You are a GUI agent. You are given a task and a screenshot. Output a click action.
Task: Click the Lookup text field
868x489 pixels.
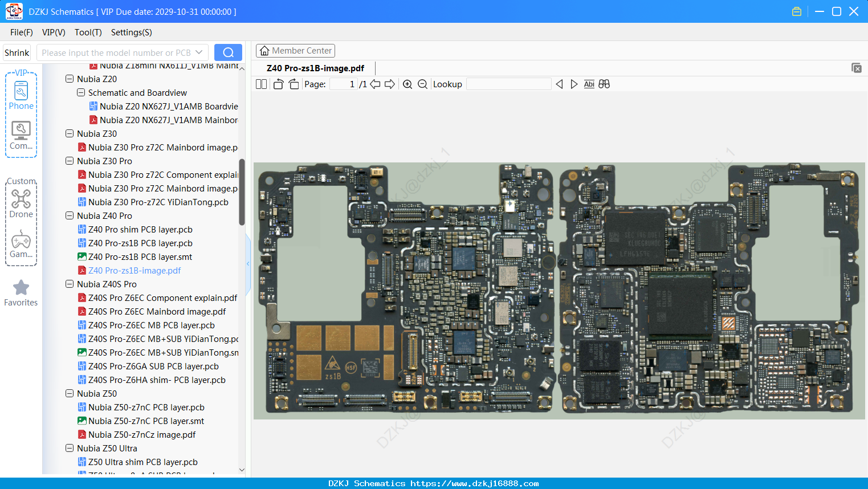coord(508,84)
